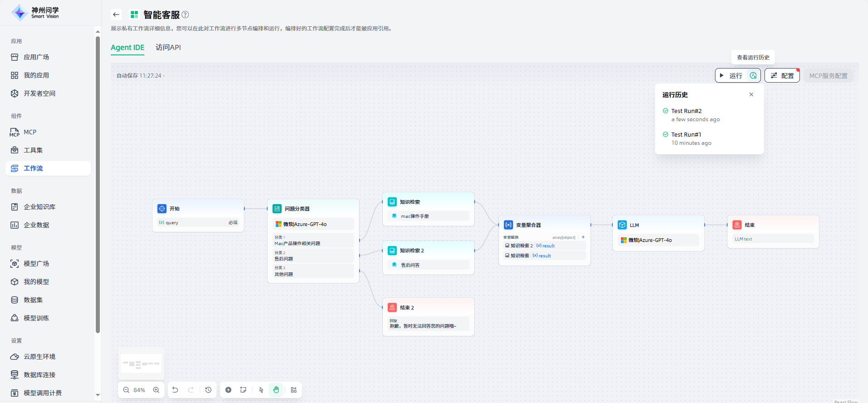Add a new node with the plus icon
868x403 pixels.
[x=228, y=390]
